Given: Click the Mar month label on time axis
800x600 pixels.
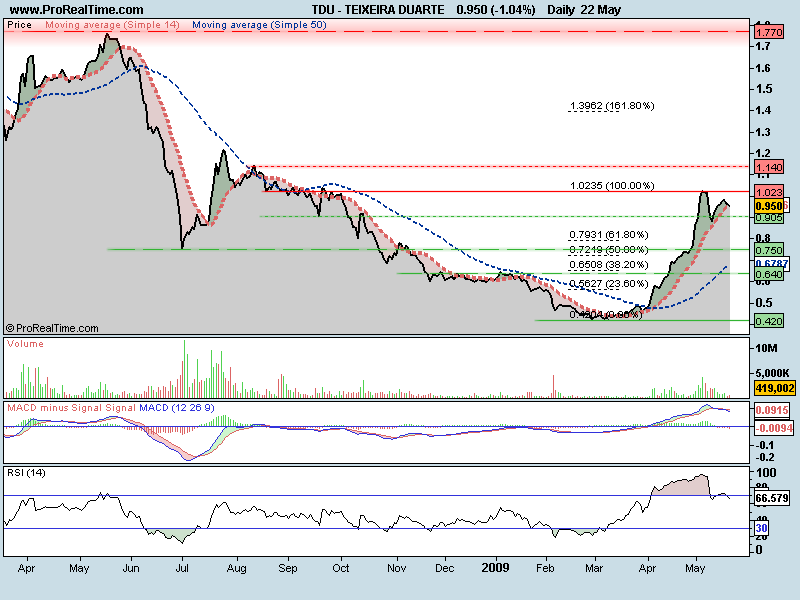Looking at the screenshot, I should (x=594, y=568).
